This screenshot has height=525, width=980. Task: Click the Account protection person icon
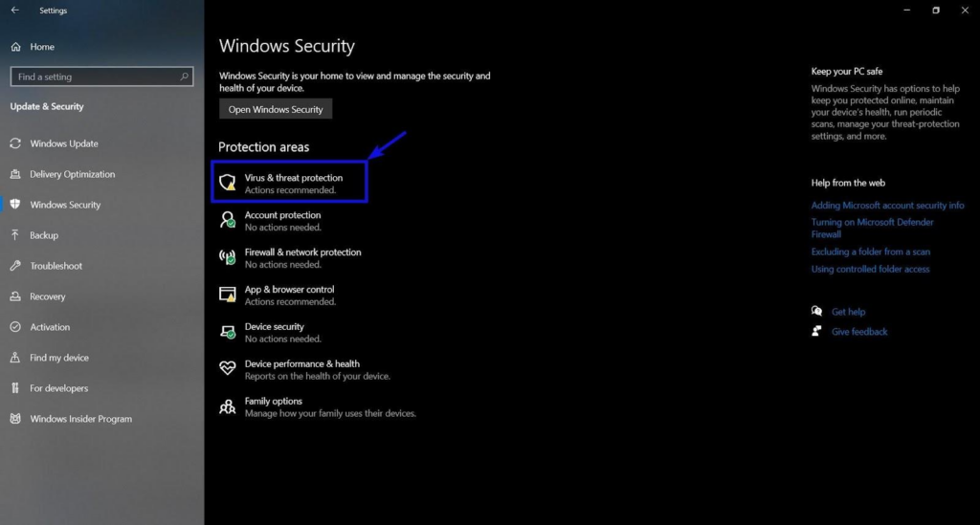click(x=228, y=220)
